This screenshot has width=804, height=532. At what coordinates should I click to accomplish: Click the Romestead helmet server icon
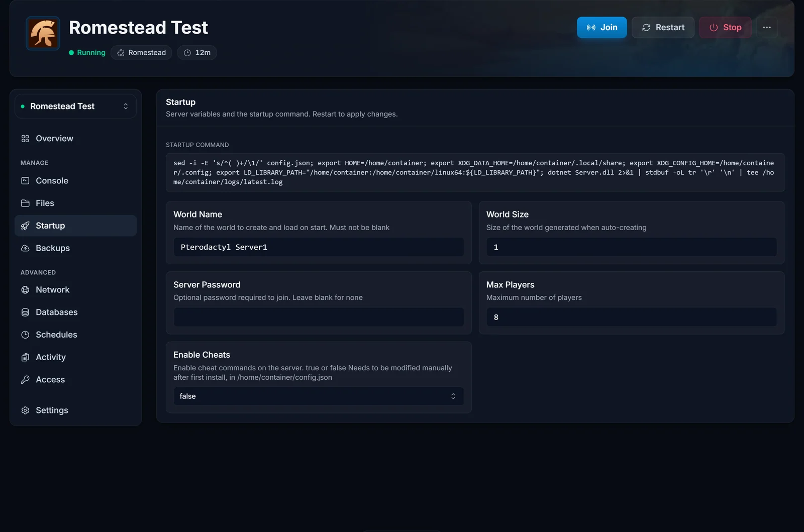(x=43, y=34)
